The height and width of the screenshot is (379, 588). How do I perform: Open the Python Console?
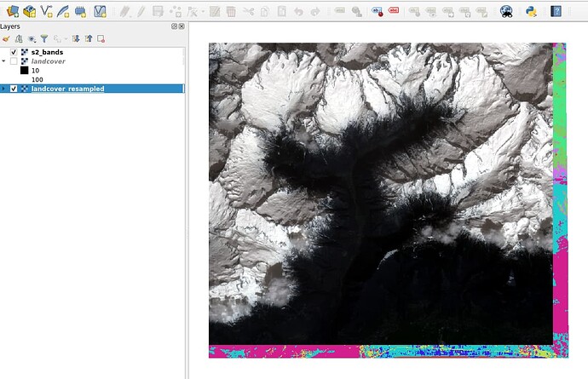531,11
